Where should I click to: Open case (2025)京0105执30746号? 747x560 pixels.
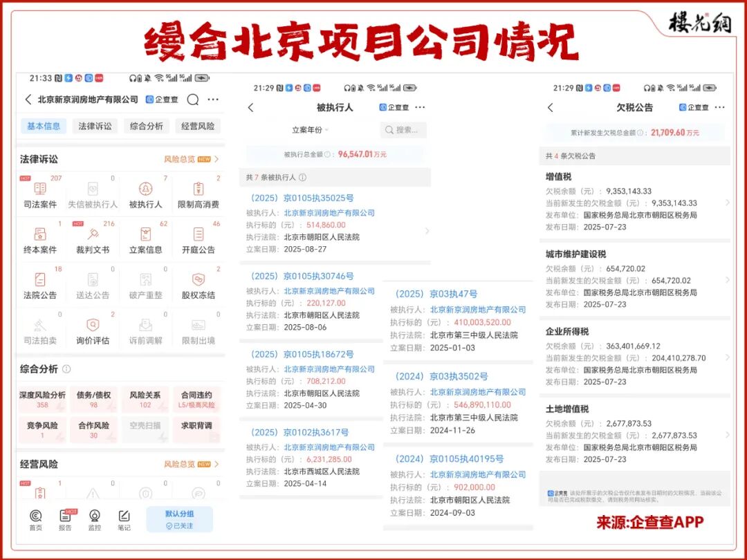pos(302,276)
